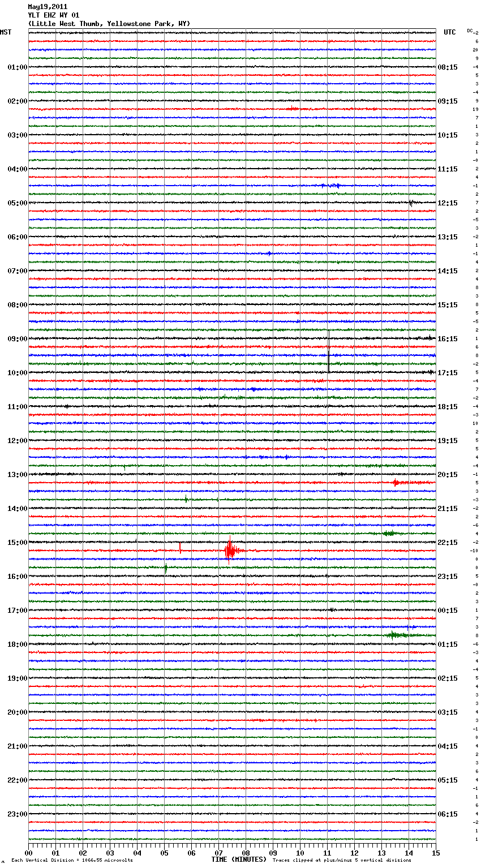Viewport: 481px width, 868px height.
Task: Click the "Traces clipped at plus/minus 5" note
Action: point(342,860)
